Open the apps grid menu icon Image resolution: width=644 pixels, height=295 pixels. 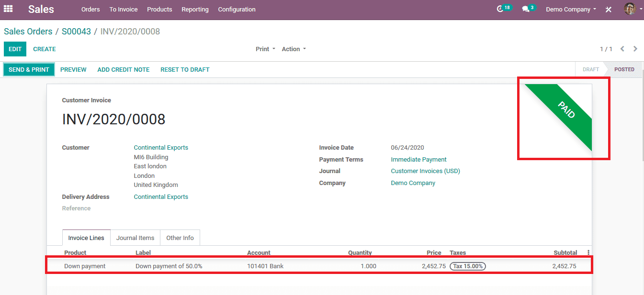8,9
